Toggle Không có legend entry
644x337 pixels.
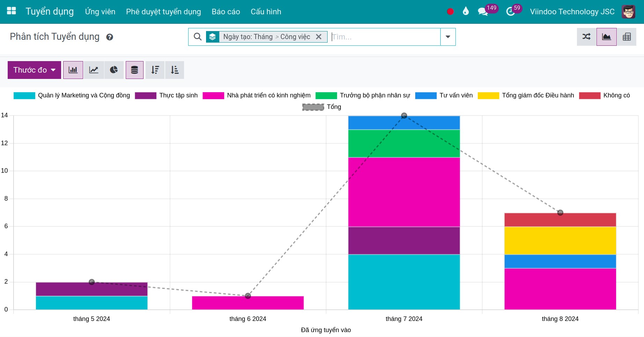click(x=605, y=95)
